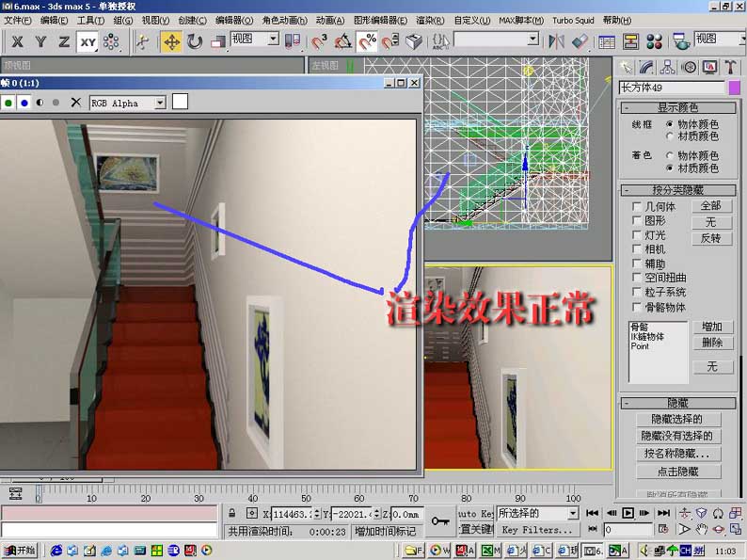Toggle the selection lock icon
The image size is (747, 560).
231,513
